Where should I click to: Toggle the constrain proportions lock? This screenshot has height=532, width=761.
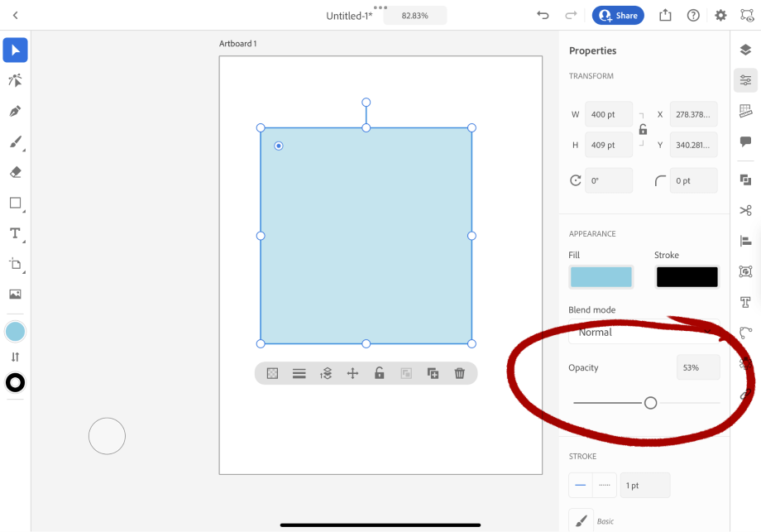643,129
